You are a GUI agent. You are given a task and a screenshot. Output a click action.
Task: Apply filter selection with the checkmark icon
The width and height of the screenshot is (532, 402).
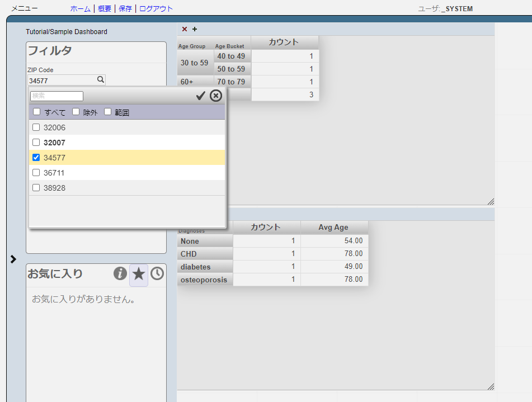(200, 96)
